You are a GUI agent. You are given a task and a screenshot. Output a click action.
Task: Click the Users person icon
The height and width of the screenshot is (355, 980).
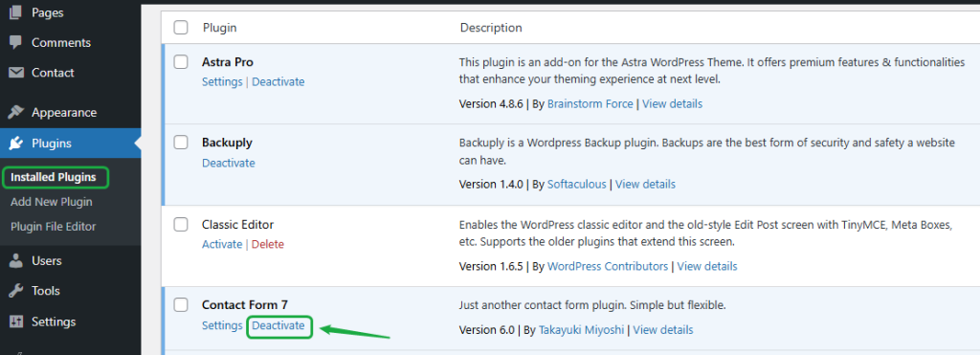tap(15, 260)
